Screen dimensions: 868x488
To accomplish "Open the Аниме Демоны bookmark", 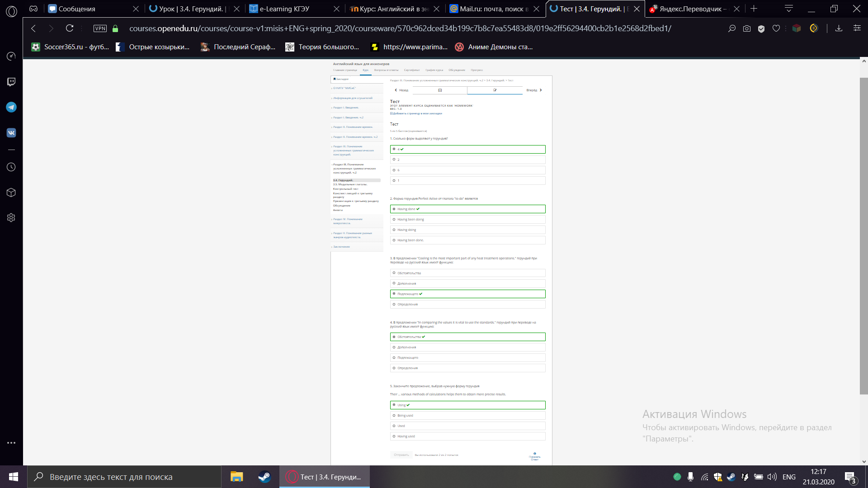I will pos(494,47).
